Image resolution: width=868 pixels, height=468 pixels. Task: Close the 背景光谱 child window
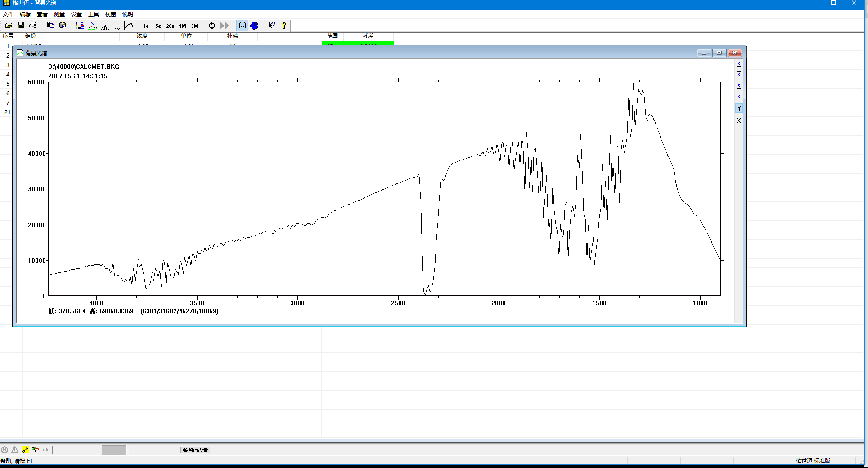(734, 53)
